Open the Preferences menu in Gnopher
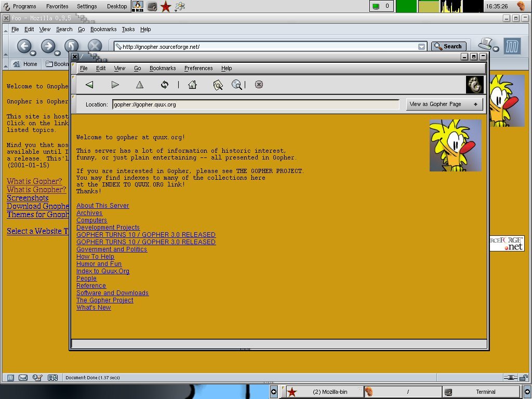The image size is (532, 399). pos(198,68)
